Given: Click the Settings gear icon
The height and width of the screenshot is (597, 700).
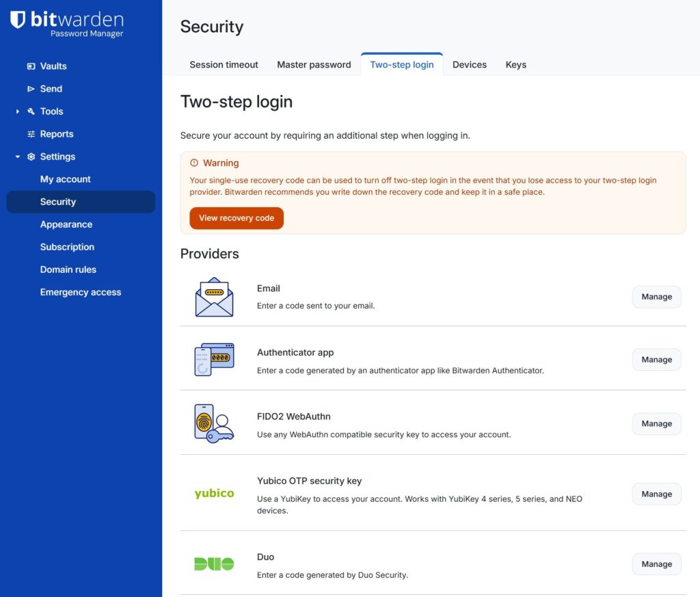Looking at the screenshot, I should pyautogui.click(x=31, y=157).
